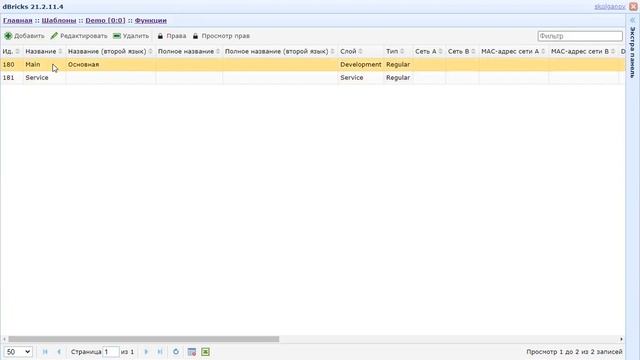Sort by the Название column arrows

click(60, 51)
